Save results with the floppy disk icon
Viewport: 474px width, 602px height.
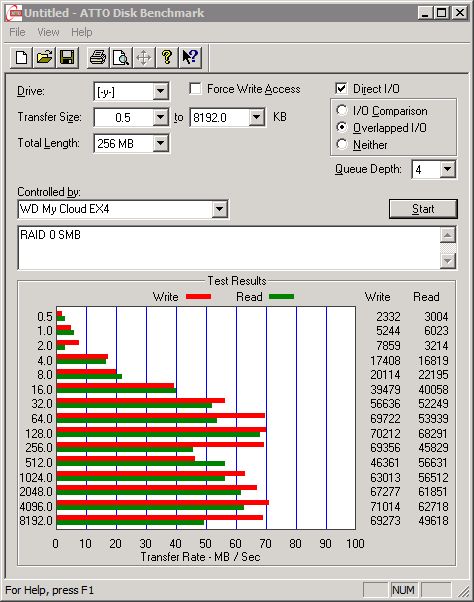click(67, 58)
